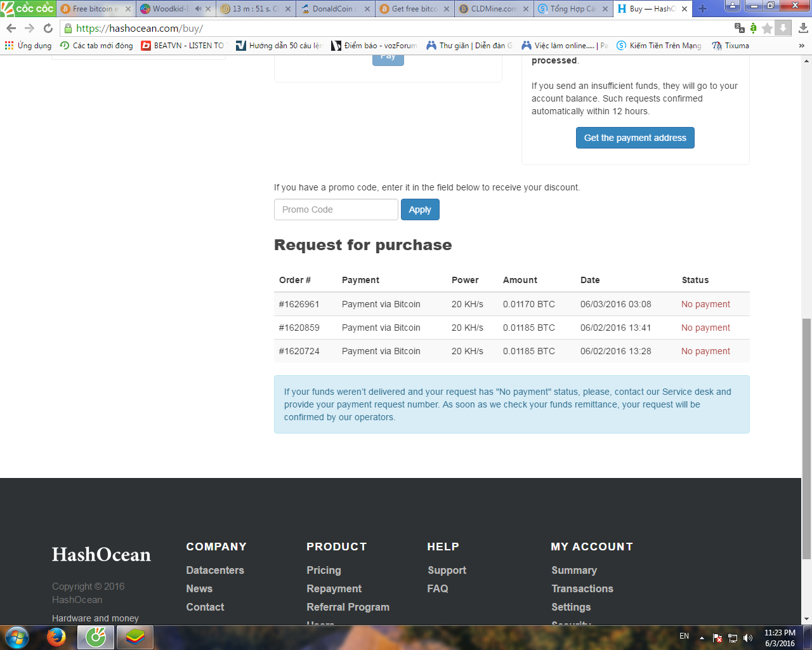Open the 'BEATVN - LISTEN TO' bookmark
This screenshot has height=650, width=812.
pyautogui.click(x=183, y=46)
